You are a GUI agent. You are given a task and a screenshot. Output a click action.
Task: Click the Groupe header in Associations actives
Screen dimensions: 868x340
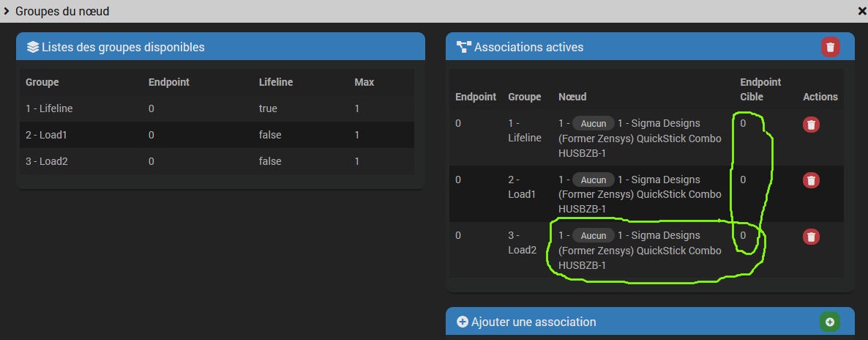pos(524,97)
